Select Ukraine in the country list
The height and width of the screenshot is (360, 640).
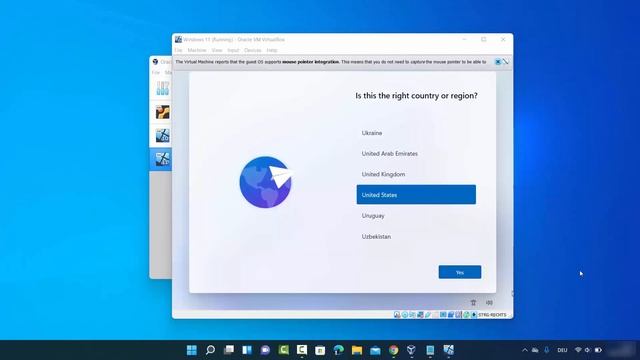tap(416, 133)
